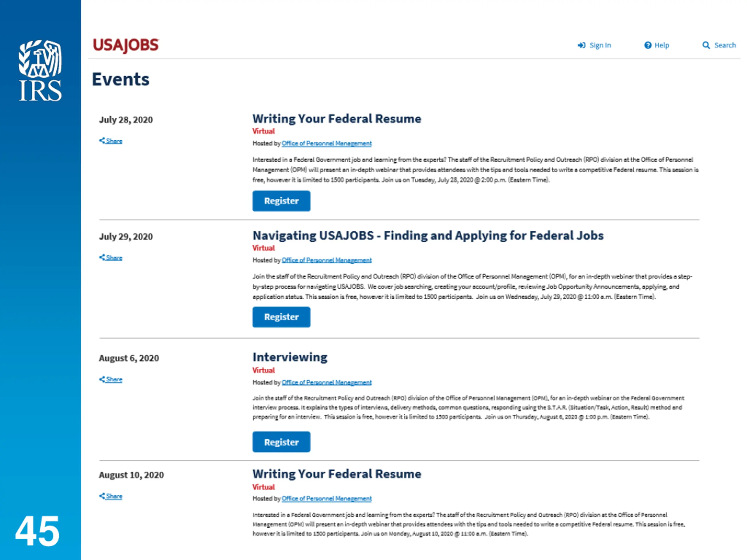Click the Interviewing event title
Image resolution: width=747 pixels, height=560 pixels.
pyautogui.click(x=290, y=357)
